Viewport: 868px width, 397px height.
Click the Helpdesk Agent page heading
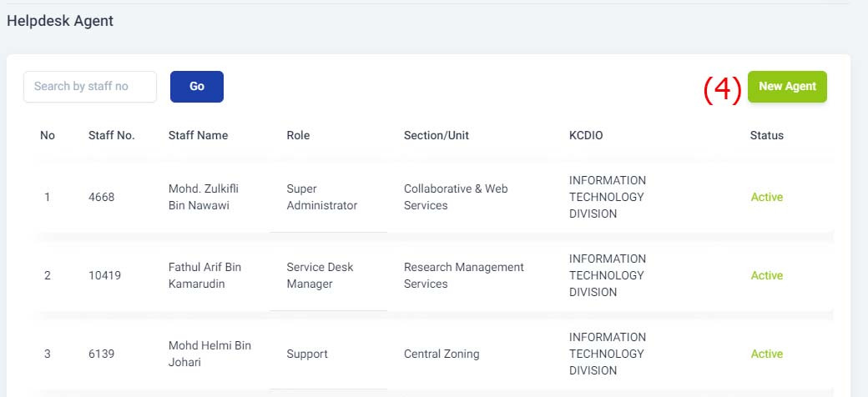point(60,21)
